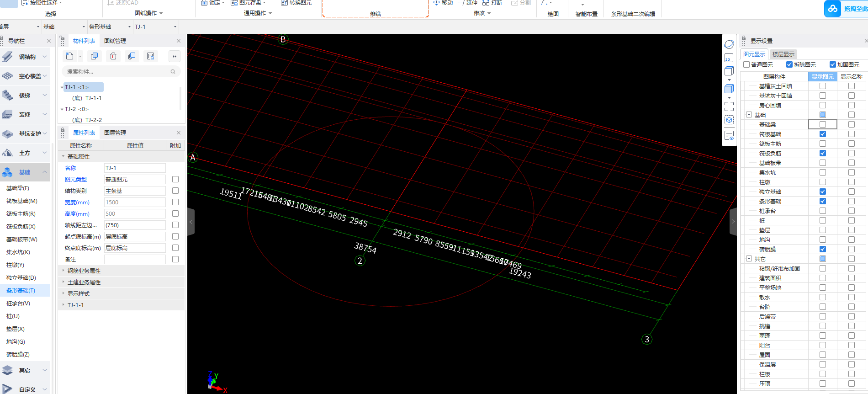868x394 pixels.
Task: Click the 名称 value field TJ-1
Action: pyautogui.click(x=135, y=168)
